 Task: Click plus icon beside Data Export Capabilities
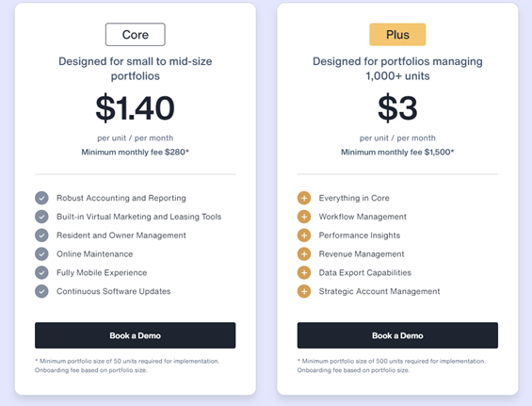point(304,272)
